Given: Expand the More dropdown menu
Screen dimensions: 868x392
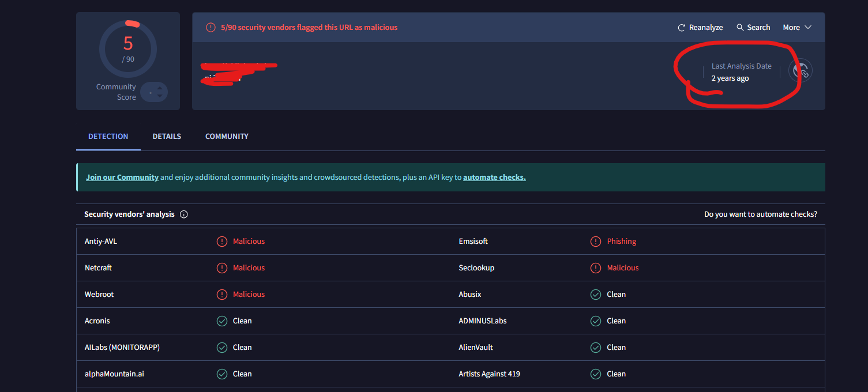Looking at the screenshot, I should click(x=797, y=28).
